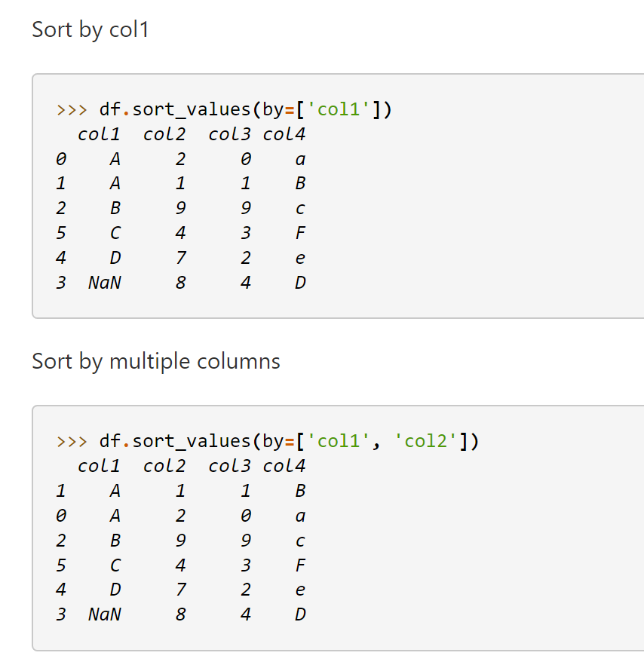The image size is (644, 671).
Task: Click col2 value 7 in the first output table
Action: (180, 258)
